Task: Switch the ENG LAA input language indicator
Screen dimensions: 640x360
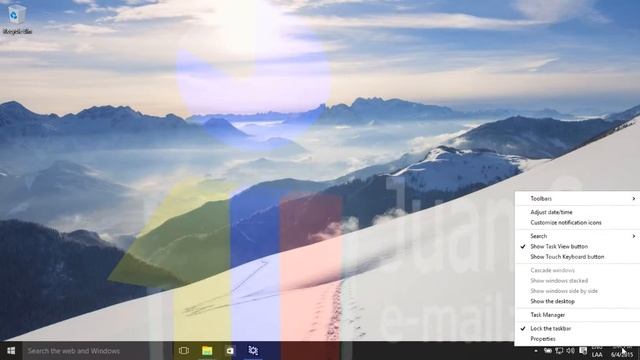Action: (597, 351)
